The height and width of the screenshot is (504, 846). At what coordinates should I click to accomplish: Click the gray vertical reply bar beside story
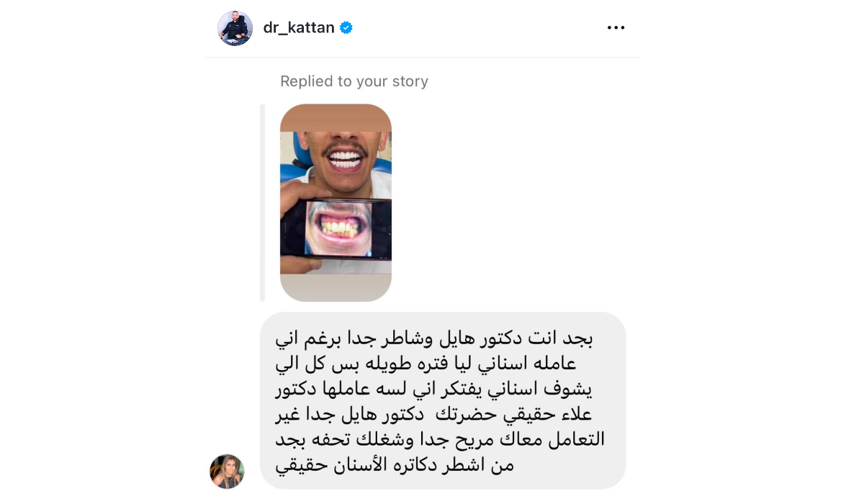tap(262, 202)
